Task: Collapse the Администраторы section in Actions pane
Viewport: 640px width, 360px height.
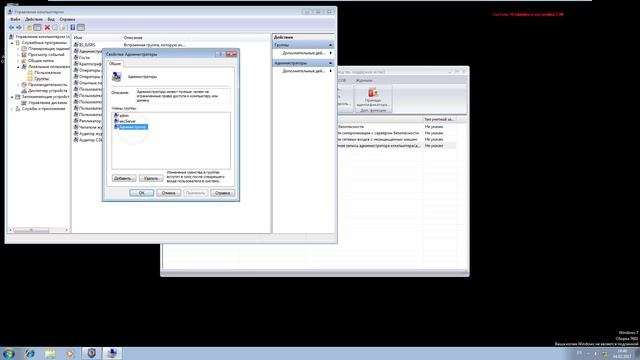Action: click(x=330, y=63)
